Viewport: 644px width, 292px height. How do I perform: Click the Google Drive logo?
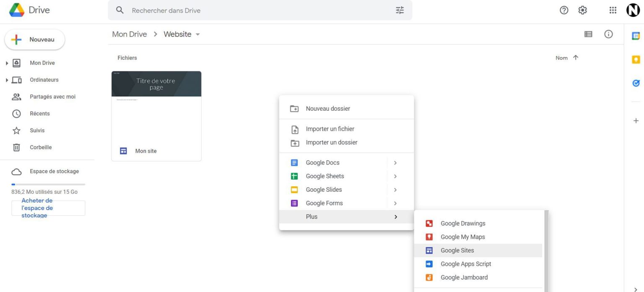coord(17,10)
